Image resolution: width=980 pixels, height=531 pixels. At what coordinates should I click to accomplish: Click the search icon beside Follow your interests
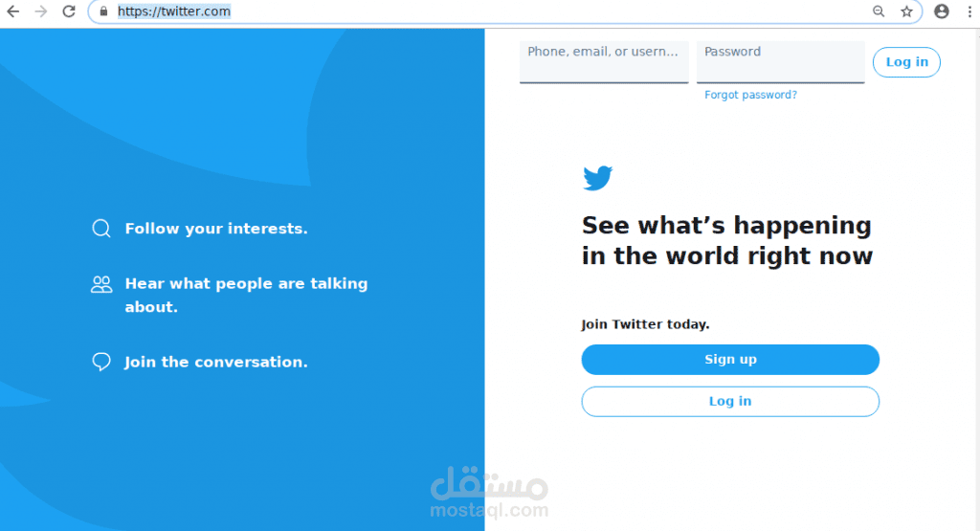101,229
